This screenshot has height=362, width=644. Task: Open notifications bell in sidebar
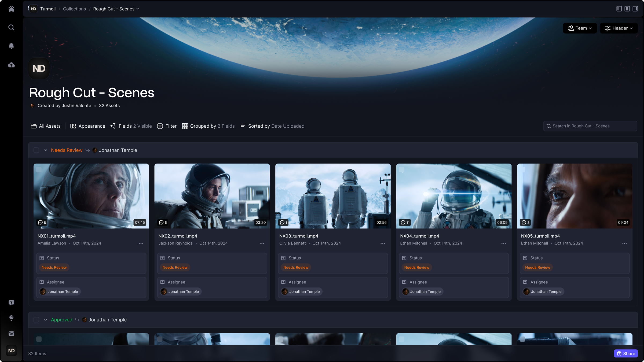click(x=11, y=46)
